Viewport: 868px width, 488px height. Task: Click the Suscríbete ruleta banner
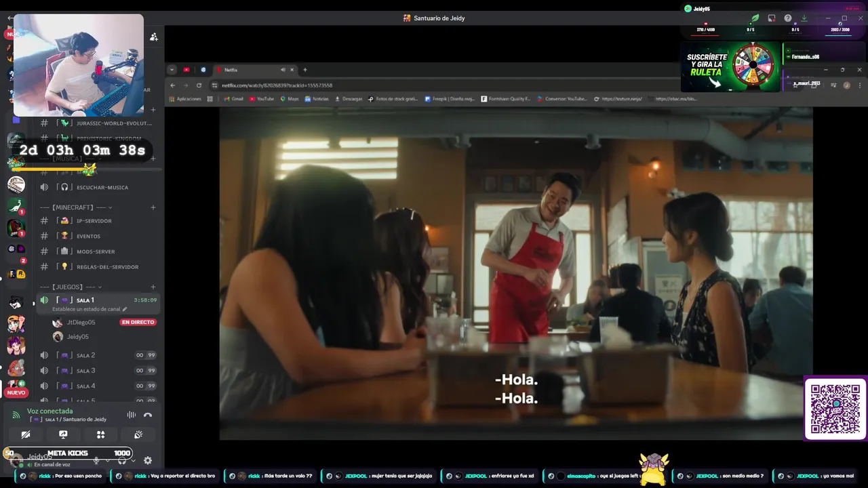click(731, 66)
